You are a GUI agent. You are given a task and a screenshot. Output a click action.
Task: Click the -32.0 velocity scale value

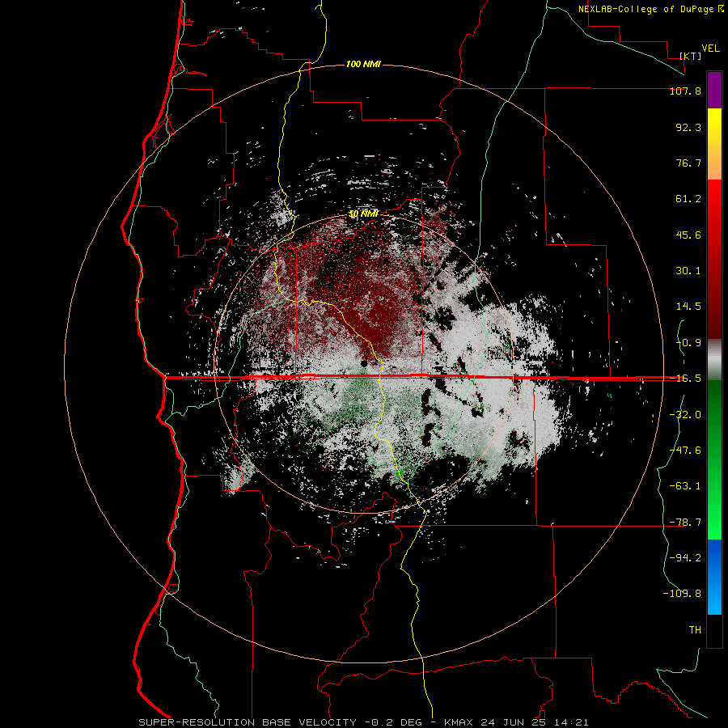tap(685, 415)
